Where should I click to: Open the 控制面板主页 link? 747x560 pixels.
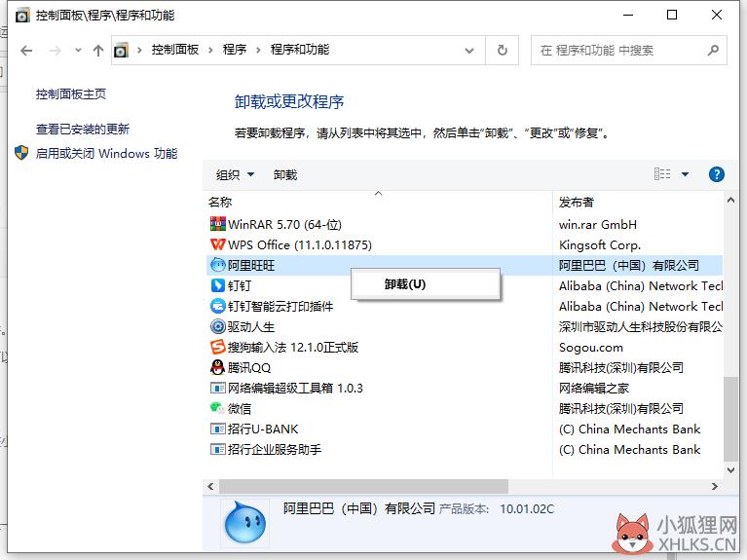click(71, 93)
